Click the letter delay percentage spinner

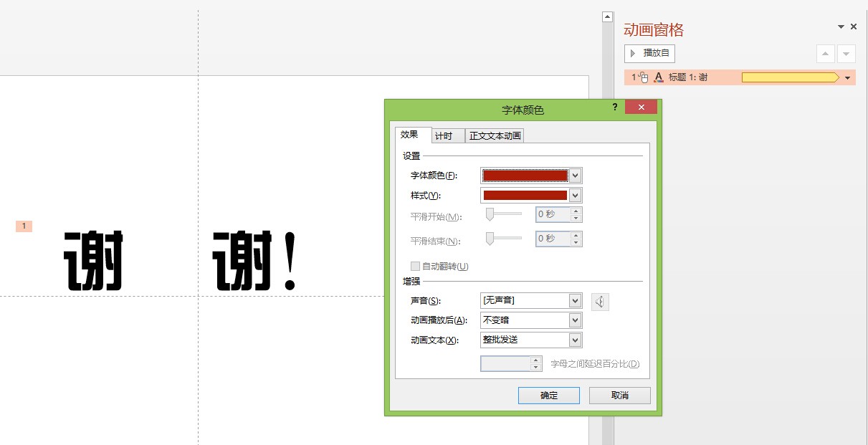point(536,363)
